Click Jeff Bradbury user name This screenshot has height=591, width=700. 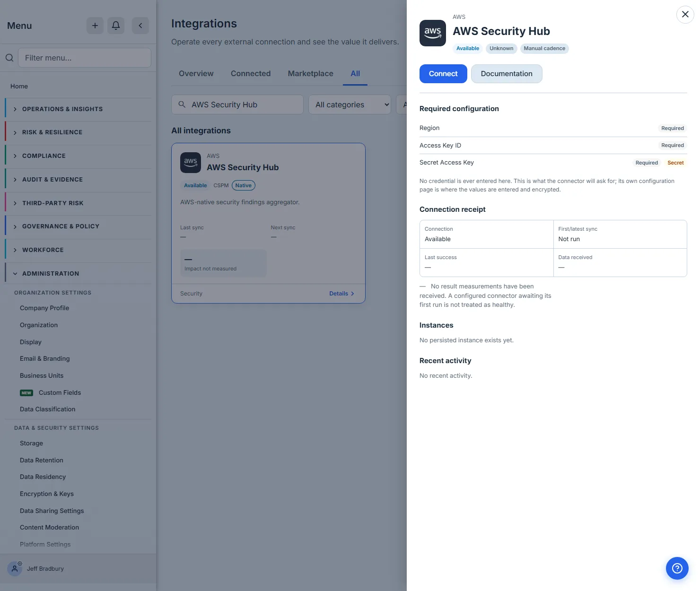click(x=45, y=569)
